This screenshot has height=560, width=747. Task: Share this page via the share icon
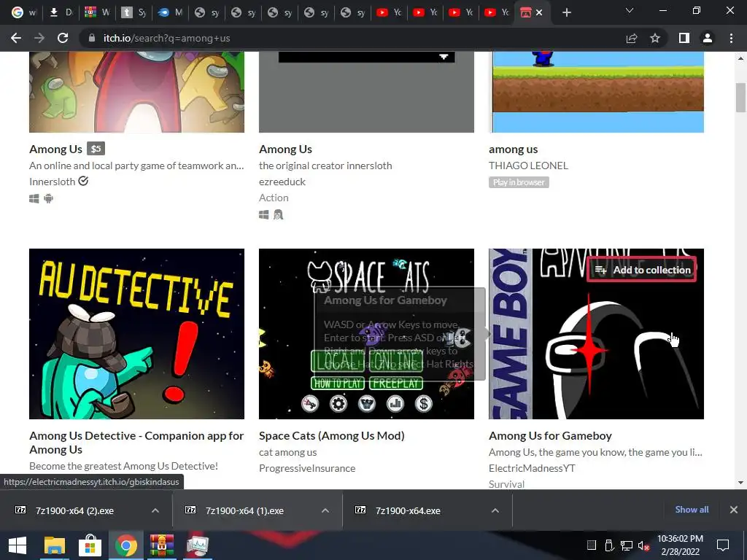[x=632, y=38]
